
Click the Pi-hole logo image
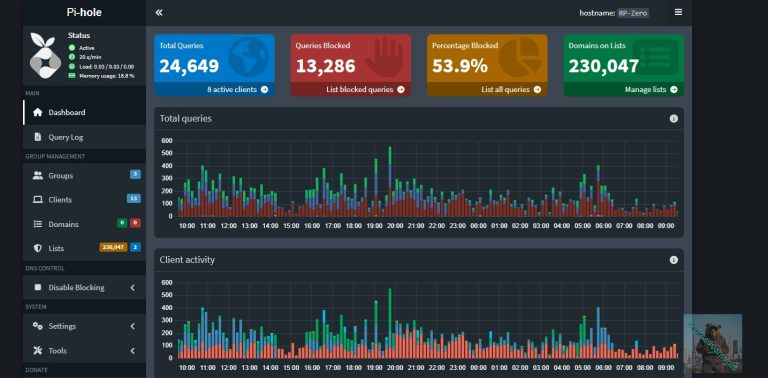45,55
